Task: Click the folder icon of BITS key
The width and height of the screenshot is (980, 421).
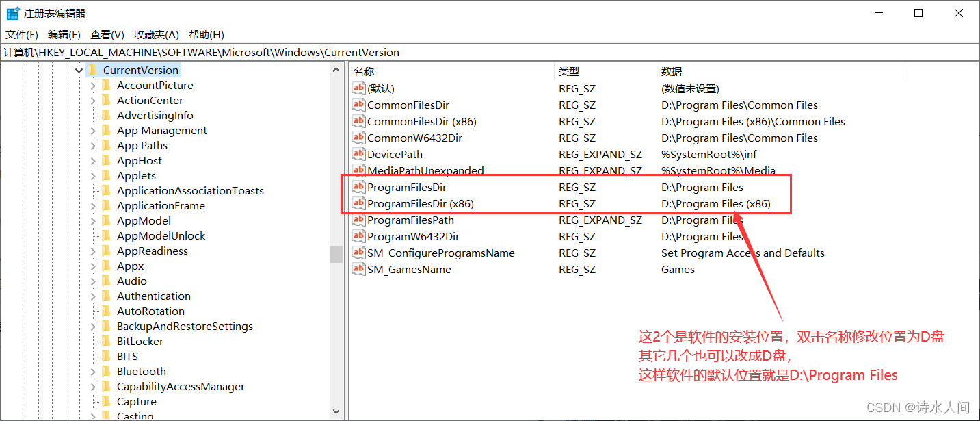Action: (x=106, y=356)
